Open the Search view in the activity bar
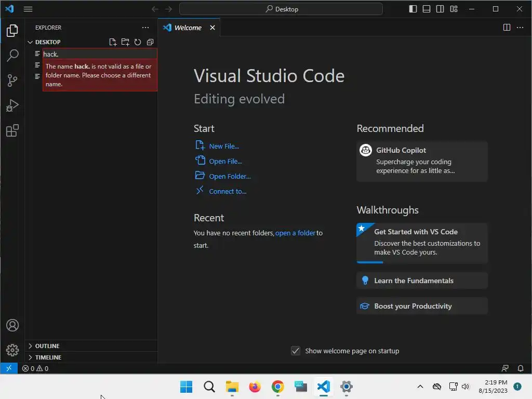 12,55
